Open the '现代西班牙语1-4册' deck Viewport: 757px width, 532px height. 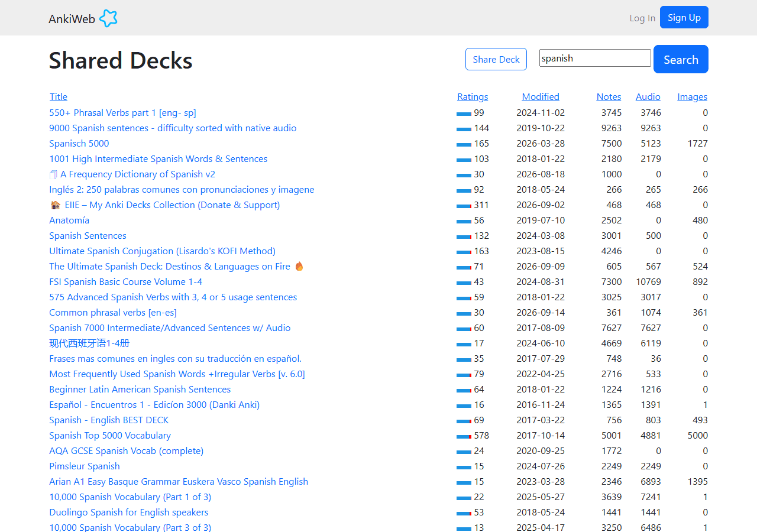[89, 343]
